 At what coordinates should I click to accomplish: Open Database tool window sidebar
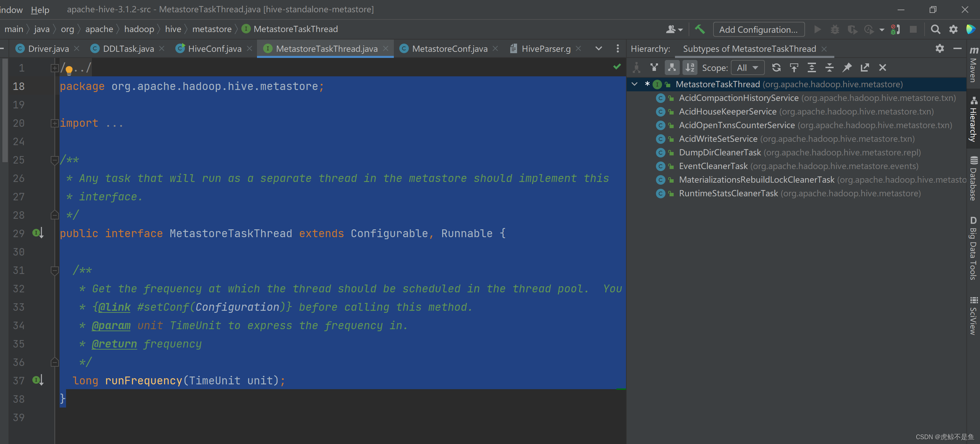click(974, 178)
